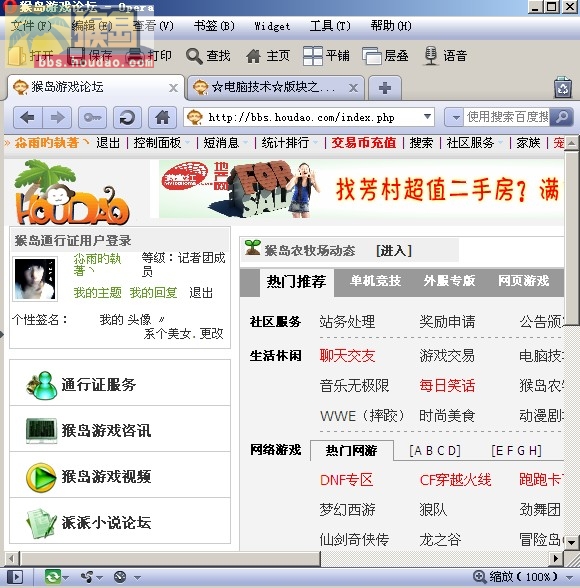Open the zoom level dropdown at 100%
Screen dimensions: 580x588
pos(570,577)
